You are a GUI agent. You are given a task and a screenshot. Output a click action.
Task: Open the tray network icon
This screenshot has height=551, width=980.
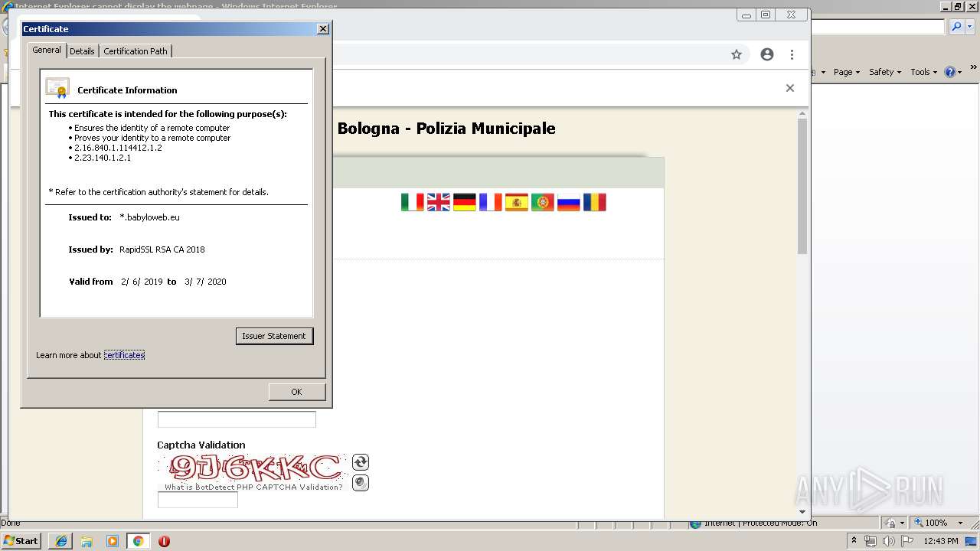[x=871, y=541]
